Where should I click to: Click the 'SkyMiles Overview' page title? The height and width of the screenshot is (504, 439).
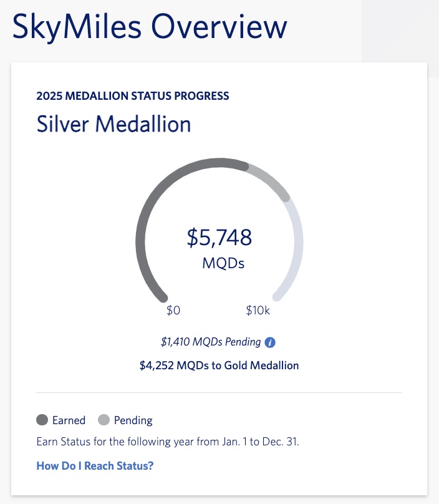point(149,26)
